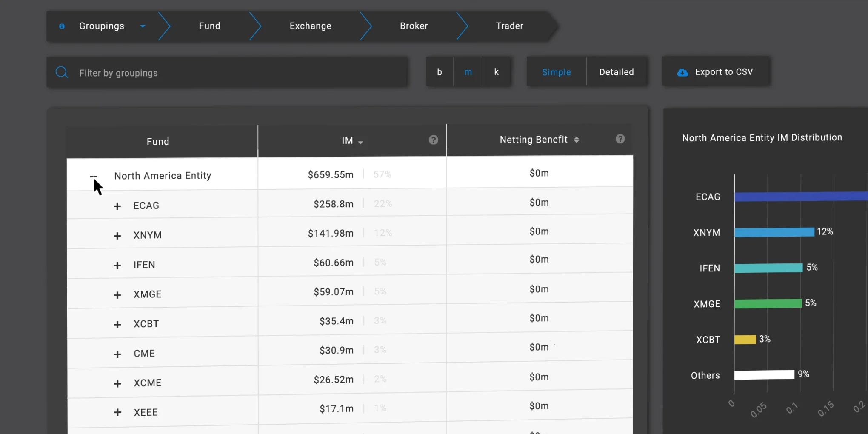Screen dimensions: 868x434
Task: Click the $141.98m IM value
Action: click(x=331, y=234)
